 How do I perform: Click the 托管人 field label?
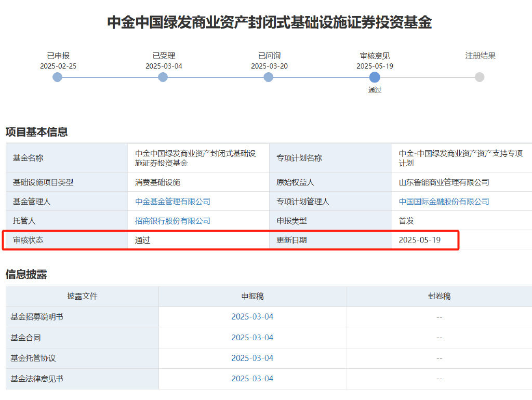(x=24, y=221)
